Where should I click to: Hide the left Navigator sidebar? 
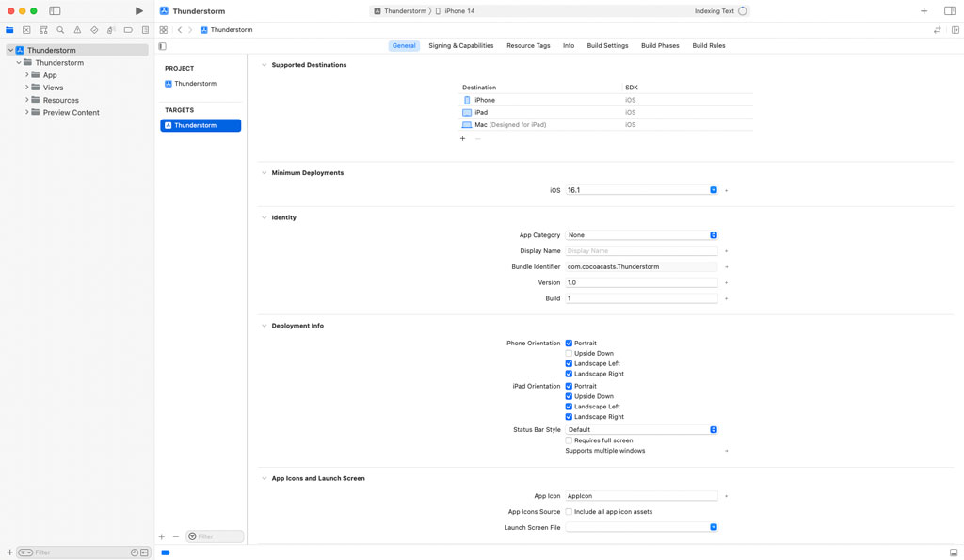pos(55,11)
